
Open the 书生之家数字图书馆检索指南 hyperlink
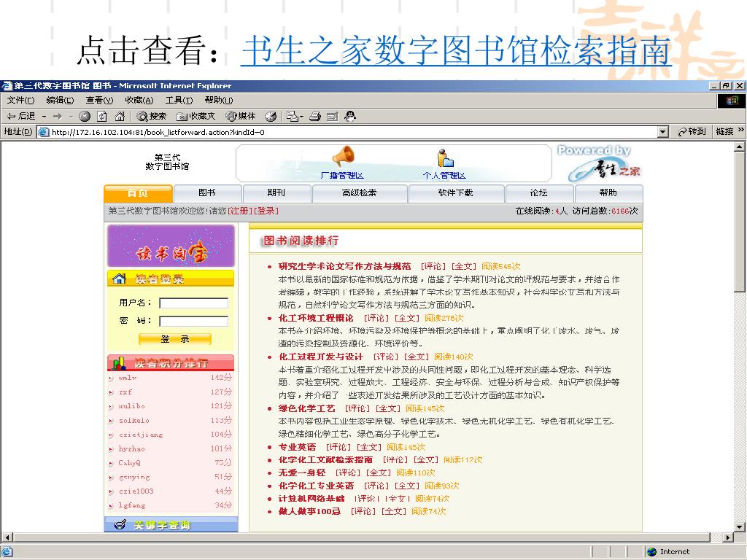click(x=455, y=50)
